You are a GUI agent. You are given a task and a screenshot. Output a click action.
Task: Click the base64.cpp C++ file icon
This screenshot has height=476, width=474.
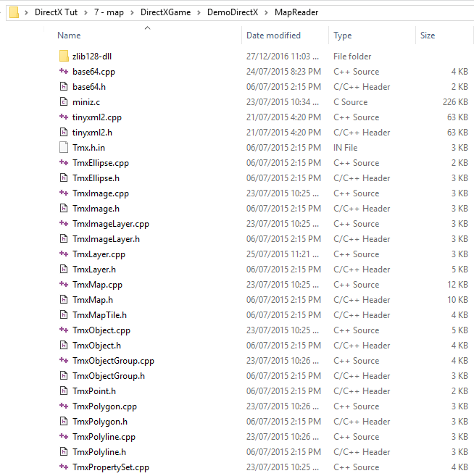pyautogui.click(x=64, y=71)
